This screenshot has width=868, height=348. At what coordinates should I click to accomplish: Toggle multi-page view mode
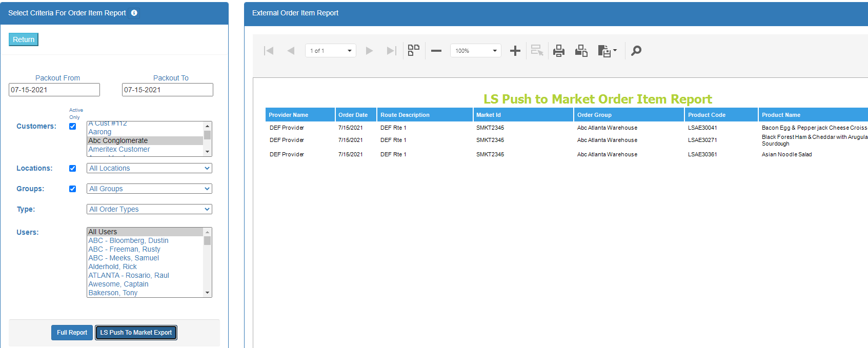click(413, 50)
